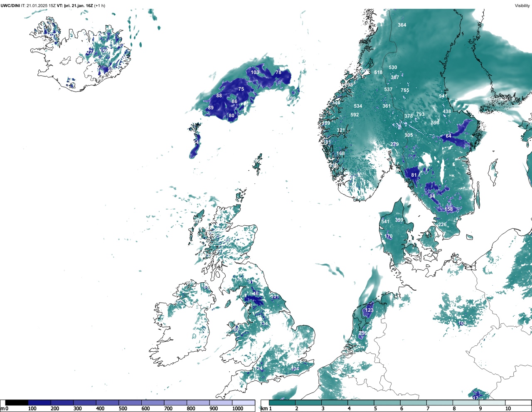Click the black 0–100 m legend swatch
The height and width of the screenshot is (412, 532).
pyautogui.click(x=17, y=402)
